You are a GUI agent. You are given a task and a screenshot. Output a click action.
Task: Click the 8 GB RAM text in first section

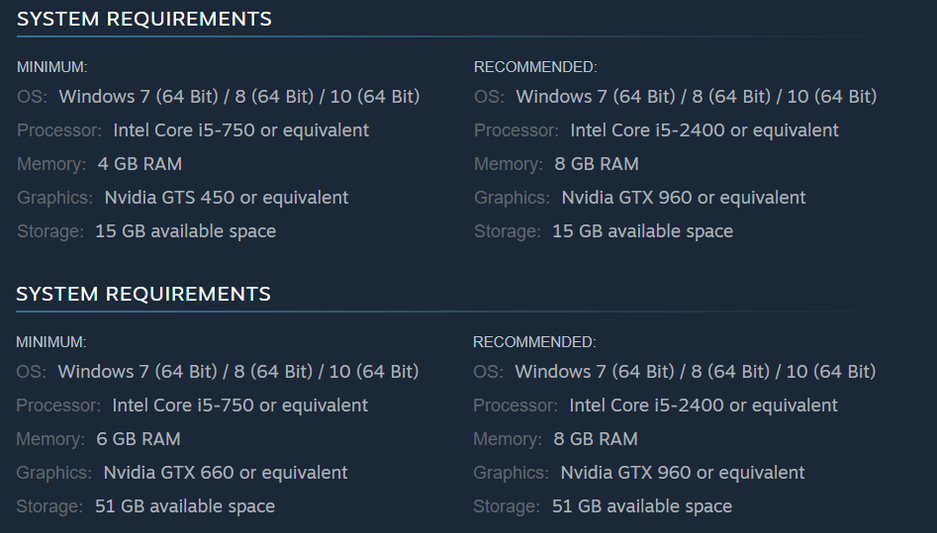pyautogui.click(x=597, y=164)
